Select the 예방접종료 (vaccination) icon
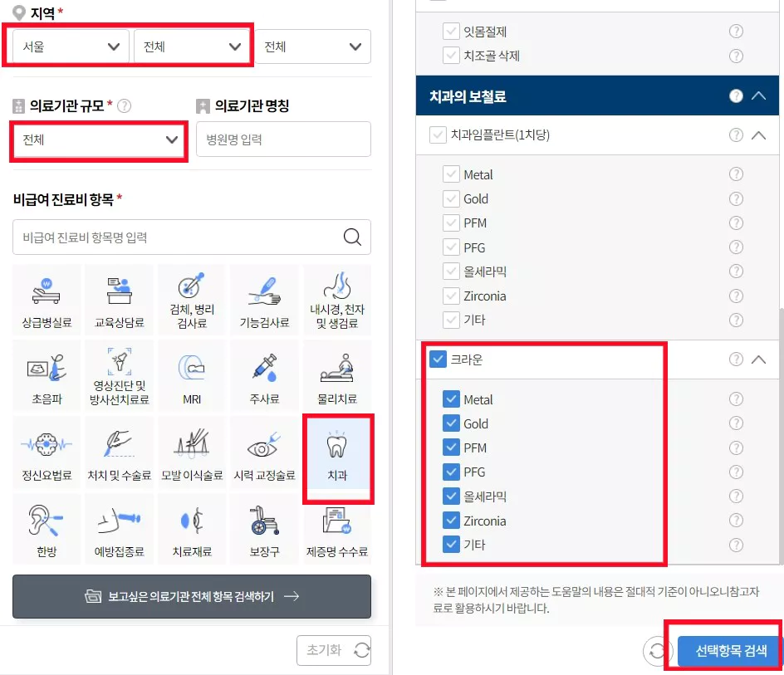This screenshot has width=784, height=675. [x=120, y=529]
